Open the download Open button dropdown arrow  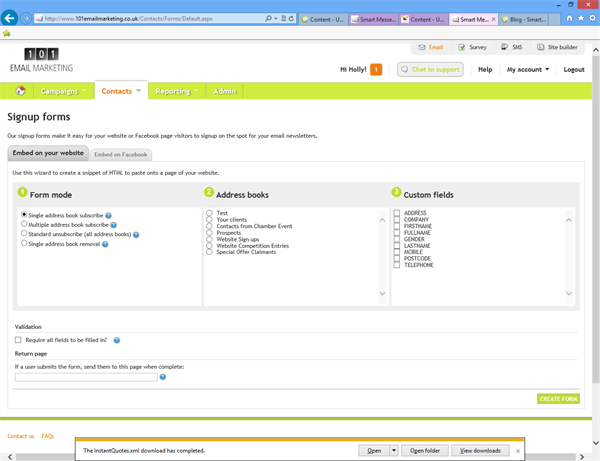pyautogui.click(x=394, y=451)
